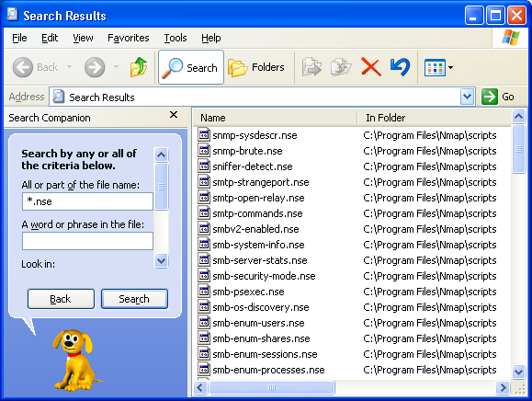Toggle the Folders pane button
This screenshot has width=532, height=401.
(x=256, y=67)
